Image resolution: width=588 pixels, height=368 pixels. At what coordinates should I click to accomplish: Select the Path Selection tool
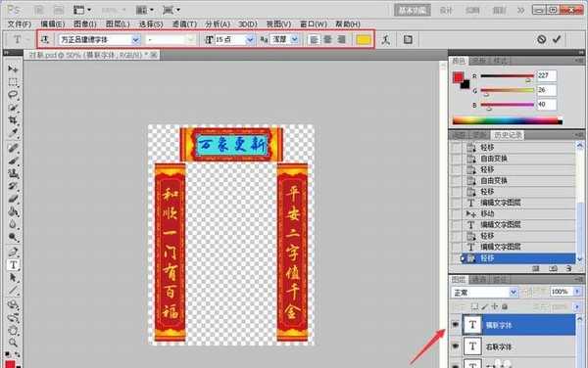[13, 278]
